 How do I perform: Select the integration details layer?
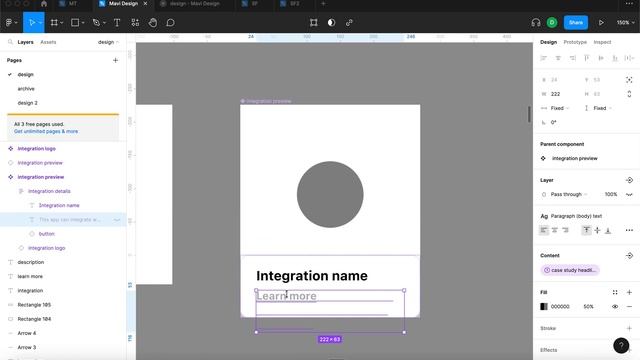coord(49,191)
